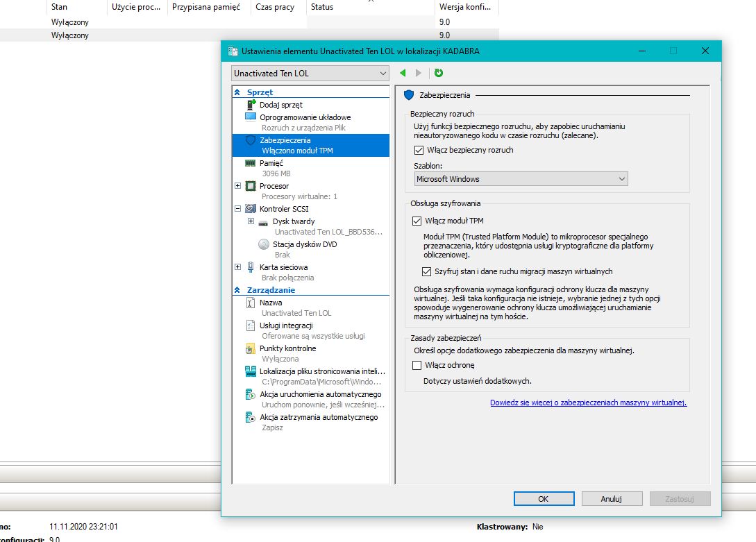Click 'Rozruch z urządzenia Plik' text
The image size is (756, 542).
(303, 128)
